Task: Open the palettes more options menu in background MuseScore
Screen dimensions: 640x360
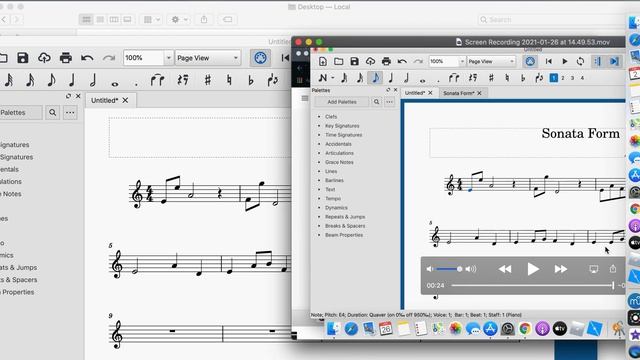Action: click(70, 112)
